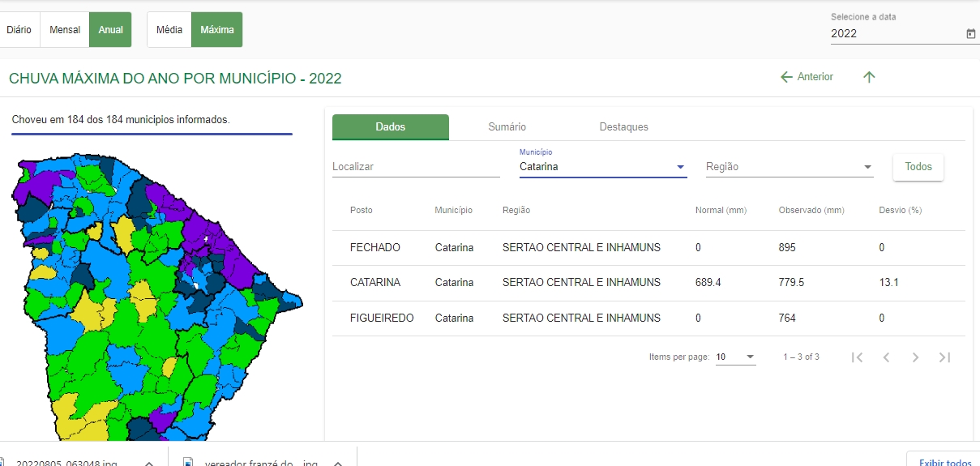Click deviation value 13.1

tap(889, 283)
